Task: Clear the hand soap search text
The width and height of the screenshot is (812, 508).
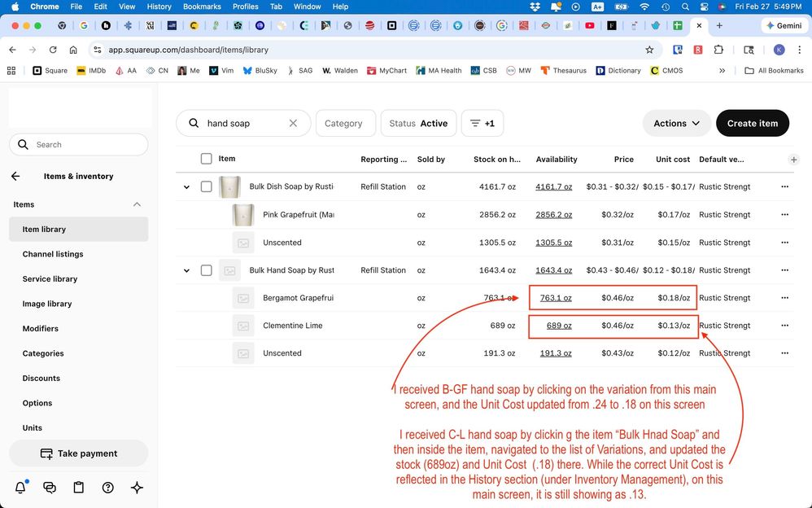Action: point(293,124)
